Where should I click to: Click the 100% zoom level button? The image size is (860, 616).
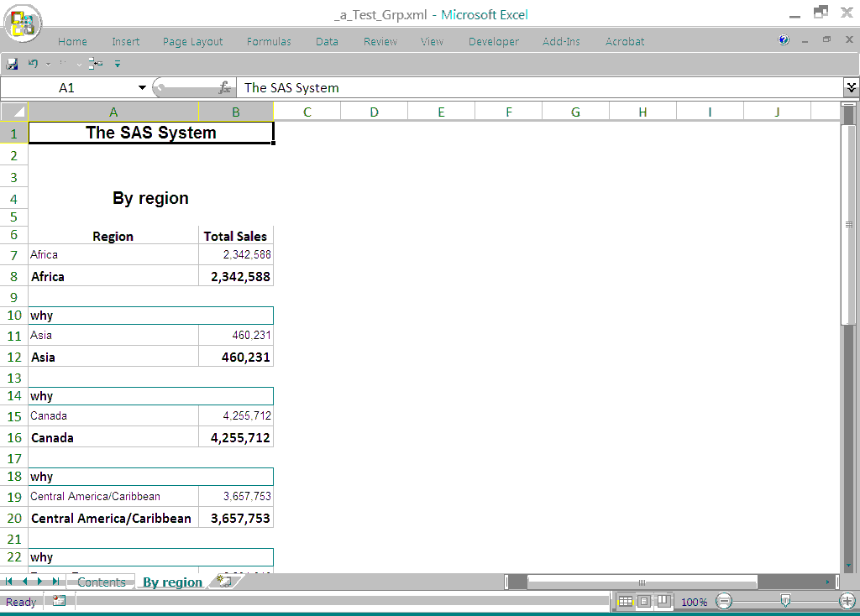point(694,602)
